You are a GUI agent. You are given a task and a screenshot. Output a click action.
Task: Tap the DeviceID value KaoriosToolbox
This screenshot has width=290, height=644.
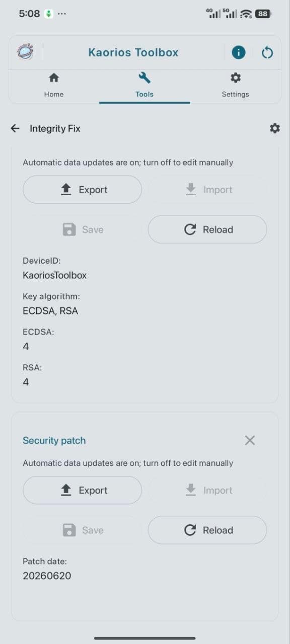click(x=54, y=275)
